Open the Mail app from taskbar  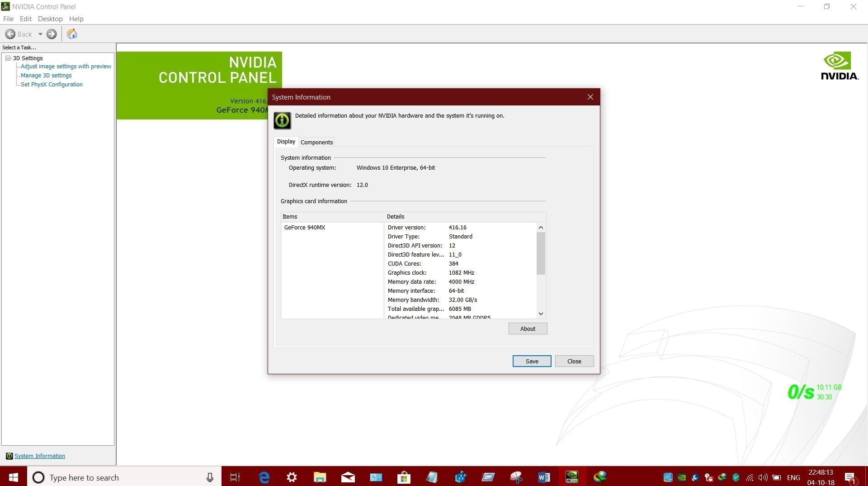[348, 477]
